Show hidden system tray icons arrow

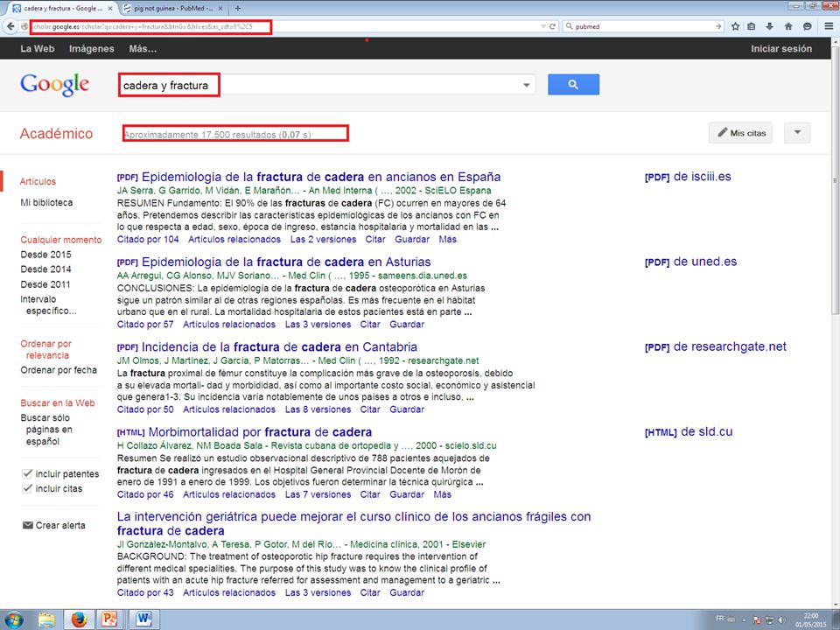tap(744, 620)
